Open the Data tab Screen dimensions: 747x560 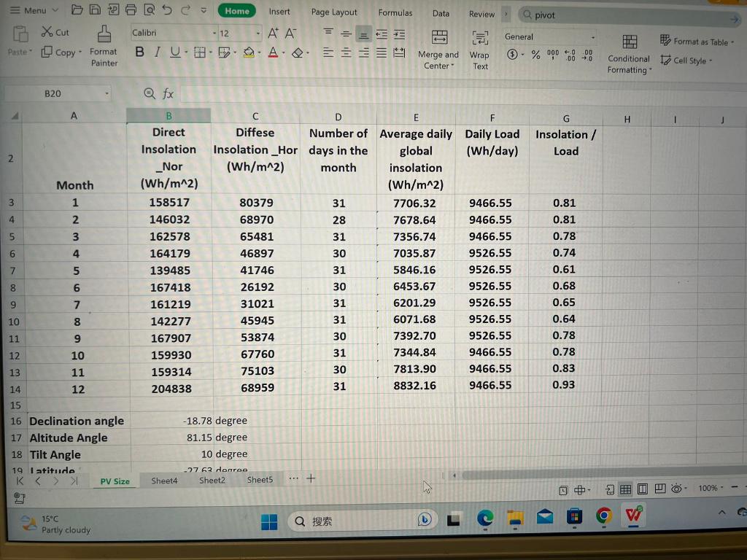pos(441,13)
